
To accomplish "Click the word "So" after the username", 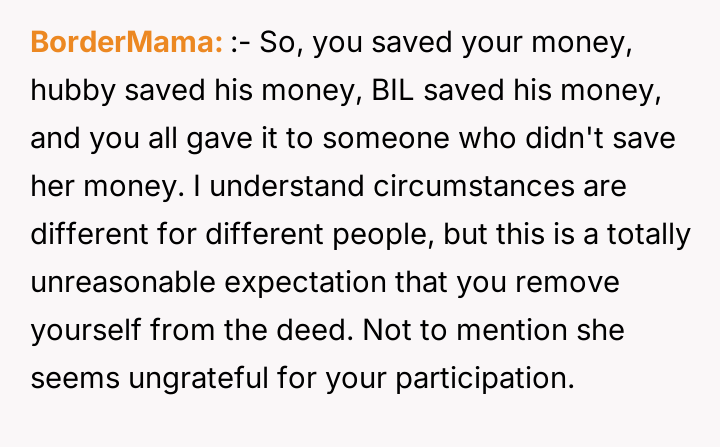I will (x=283, y=43).
